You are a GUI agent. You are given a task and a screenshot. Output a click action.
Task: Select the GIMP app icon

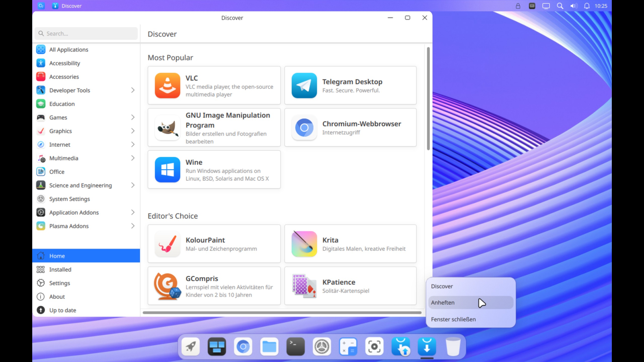[168, 128]
